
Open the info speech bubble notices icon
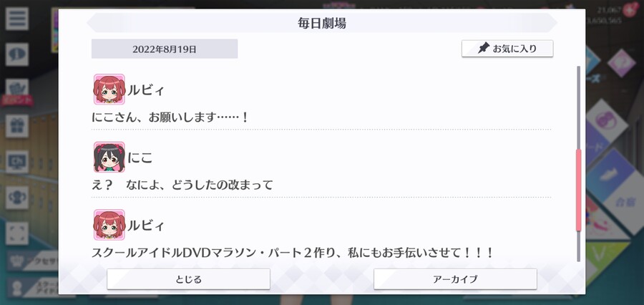[x=17, y=54]
